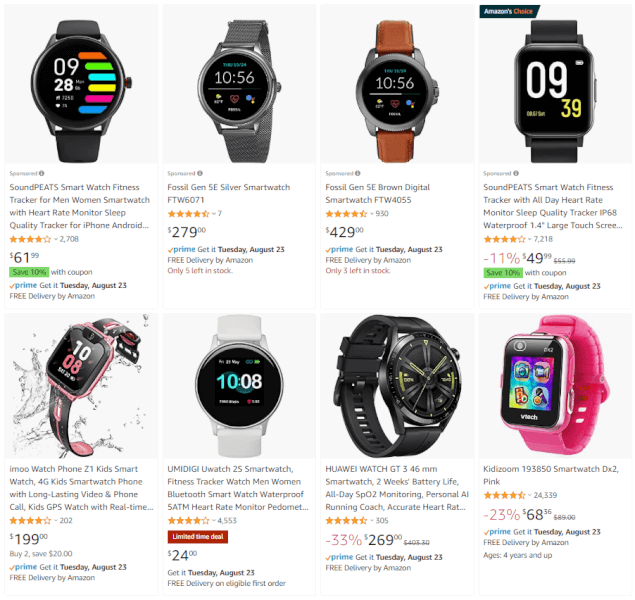Click star rating of Fossil Gen 5E Silver
The width and height of the screenshot is (635, 600).
click(188, 213)
